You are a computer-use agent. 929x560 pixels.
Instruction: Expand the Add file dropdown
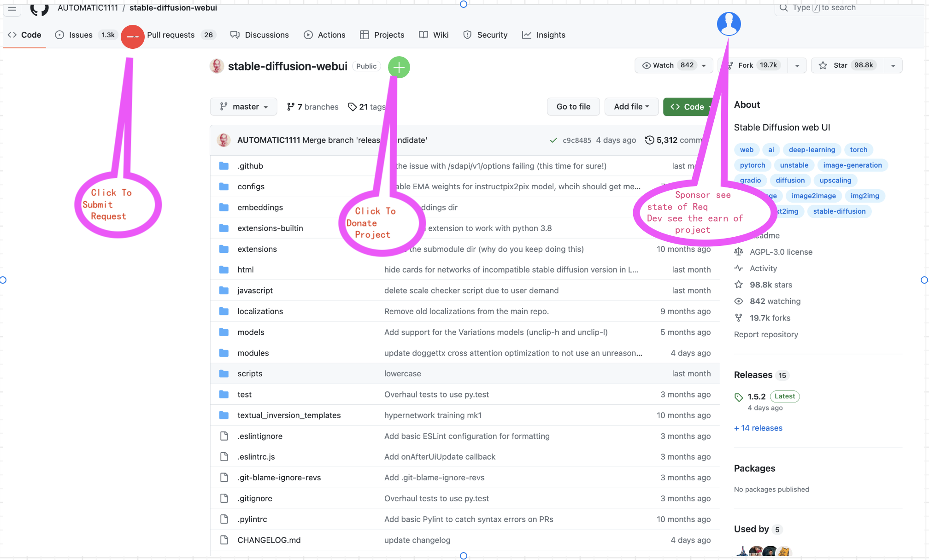click(x=631, y=106)
